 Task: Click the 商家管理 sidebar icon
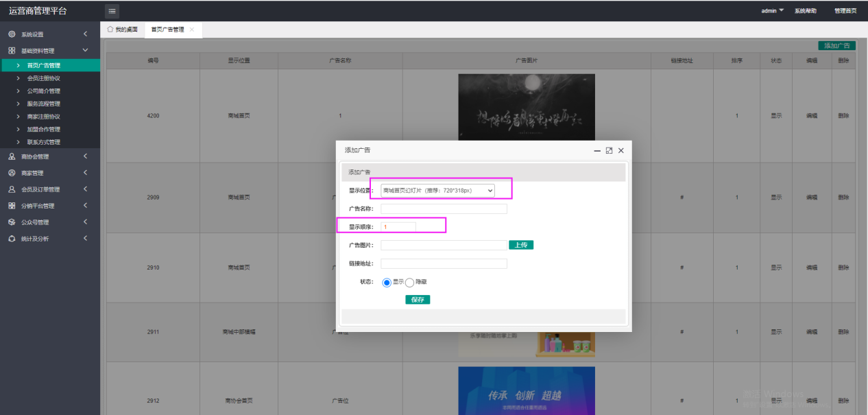pos(12,173)
